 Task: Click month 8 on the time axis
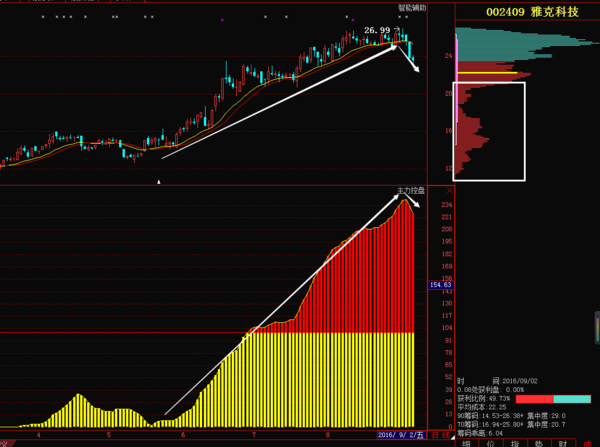328,435
